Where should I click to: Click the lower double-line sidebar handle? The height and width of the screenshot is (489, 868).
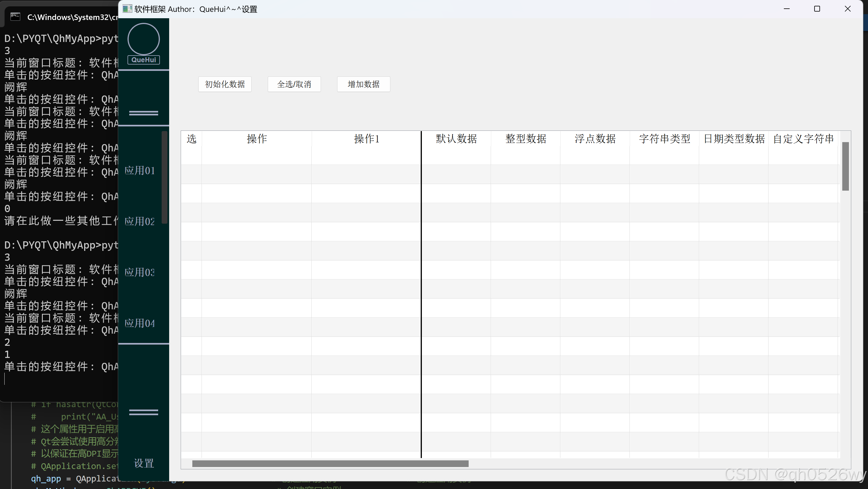(x=143, y=412)
